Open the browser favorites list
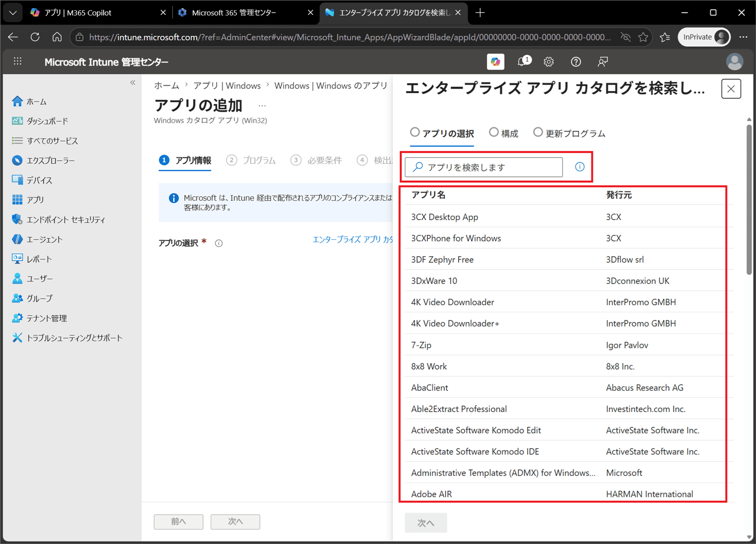This screenshot has height=544, width=756. [665, 37]
